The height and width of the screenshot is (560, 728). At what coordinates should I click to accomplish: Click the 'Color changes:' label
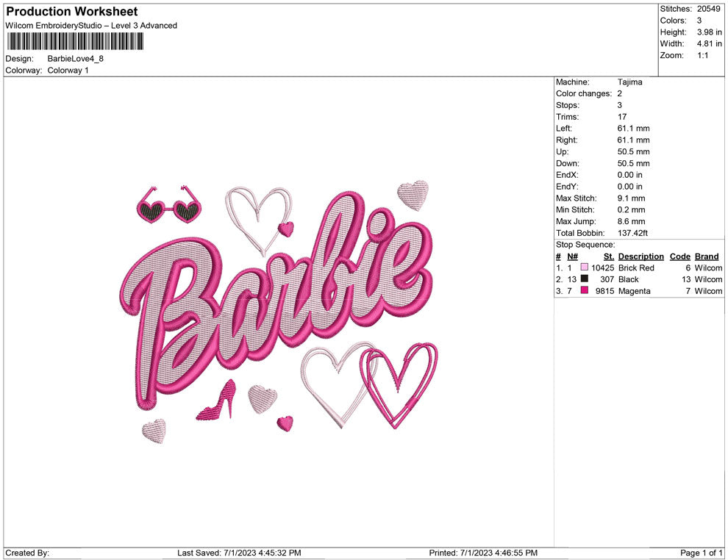(584, 93)
